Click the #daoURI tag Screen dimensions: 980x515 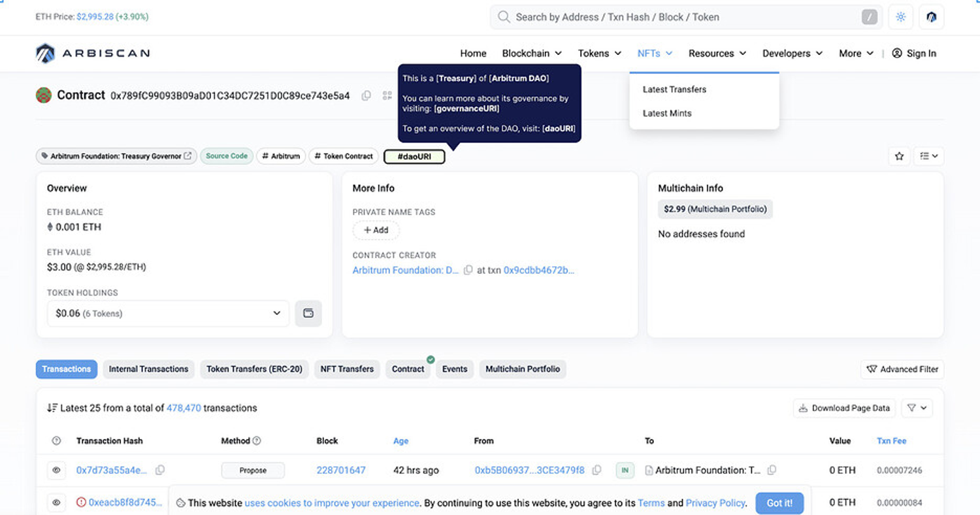[x=414, y=157]
